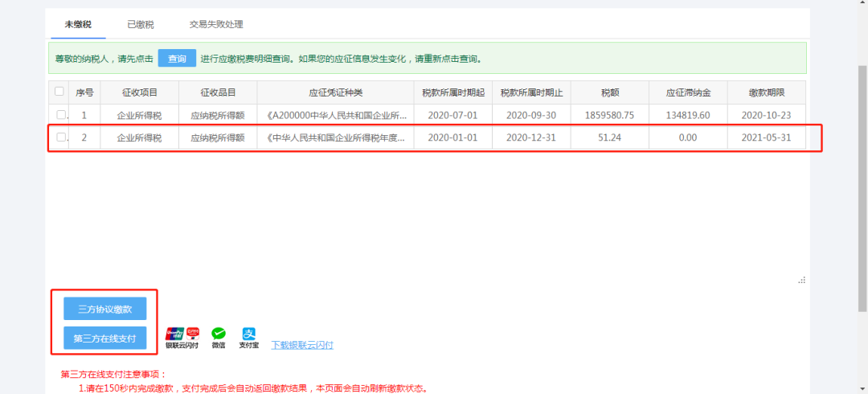
Task: Select the tax amount 1859580.75 cell
Action: [610, 115]
